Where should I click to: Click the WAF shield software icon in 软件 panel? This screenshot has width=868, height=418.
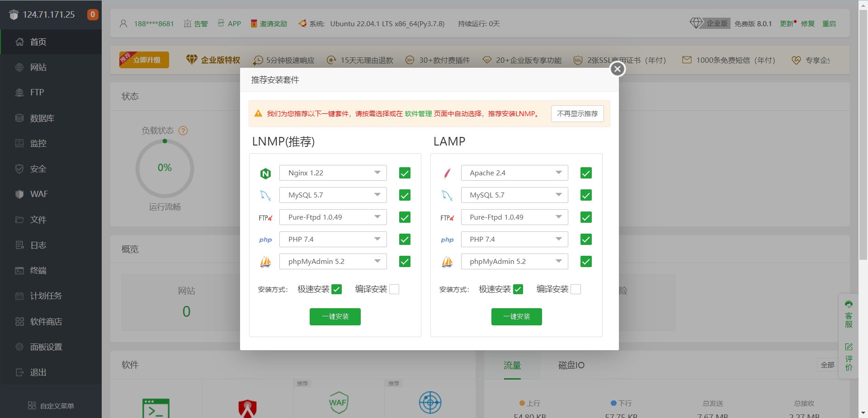[338, 403]
